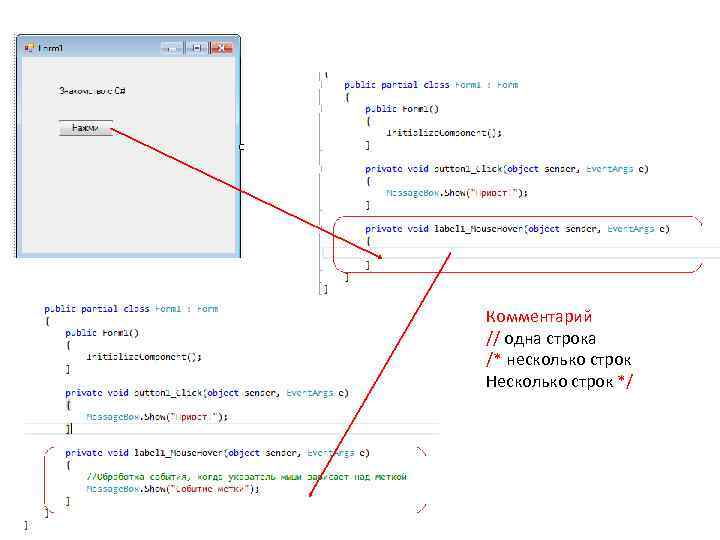
Task: Click "public Form1()" constructor in the upper listing
Action: [x=402, y=109]
